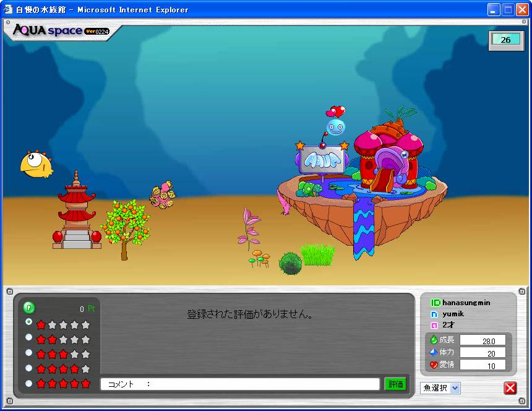Viewport: 532px width, 411px height.
Task: Click the 26 counter display box
Action: point(505,40)
